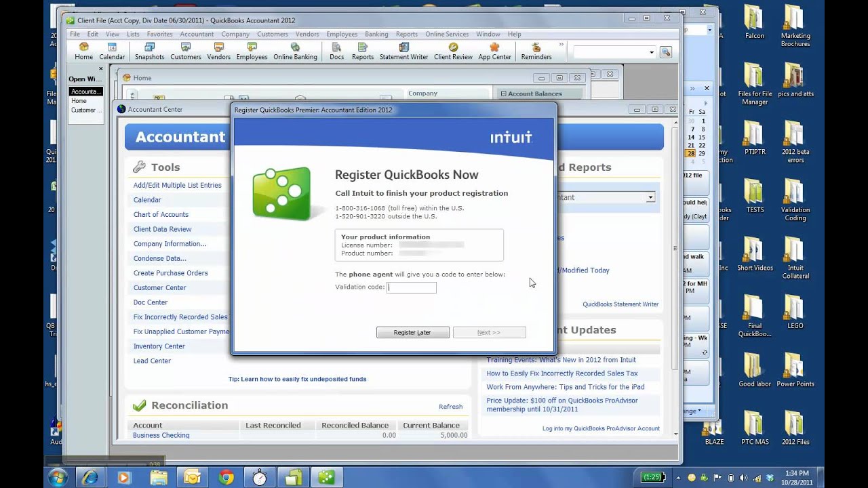Click the Validation code input field
The height and width of the screenshot is (488, 868).
pos(412,287)
